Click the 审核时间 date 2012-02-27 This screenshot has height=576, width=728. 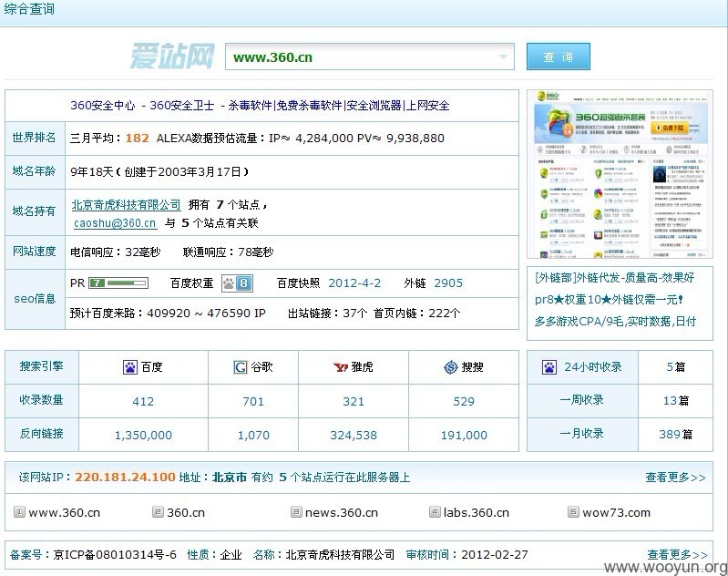(495, 555)
